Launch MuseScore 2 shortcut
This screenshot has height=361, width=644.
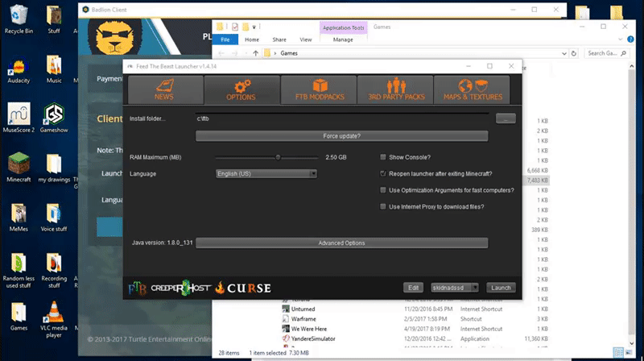click(19, 118)
